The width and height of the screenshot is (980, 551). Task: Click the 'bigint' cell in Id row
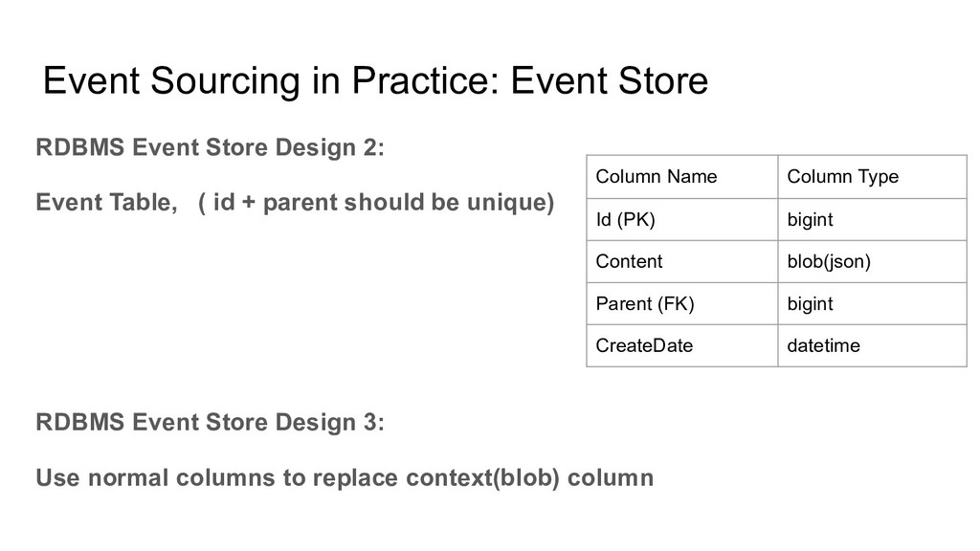point(873,219)
